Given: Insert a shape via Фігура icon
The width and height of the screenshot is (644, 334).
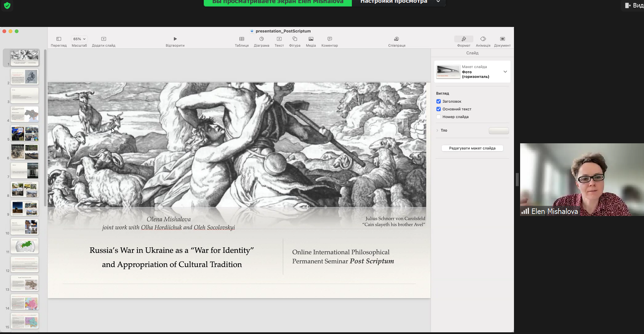Looking at the screenshot, I should click(x=295, y=39).
